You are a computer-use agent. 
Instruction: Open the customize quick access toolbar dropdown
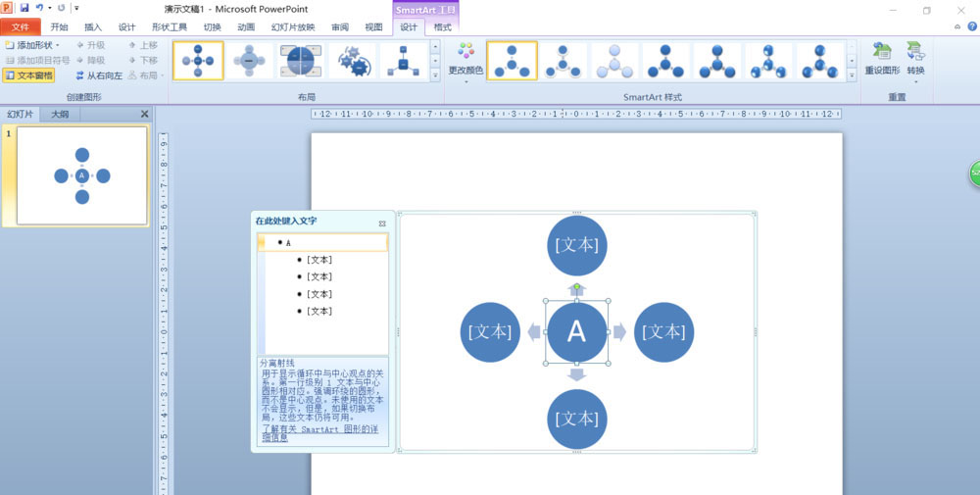[76, 8]
